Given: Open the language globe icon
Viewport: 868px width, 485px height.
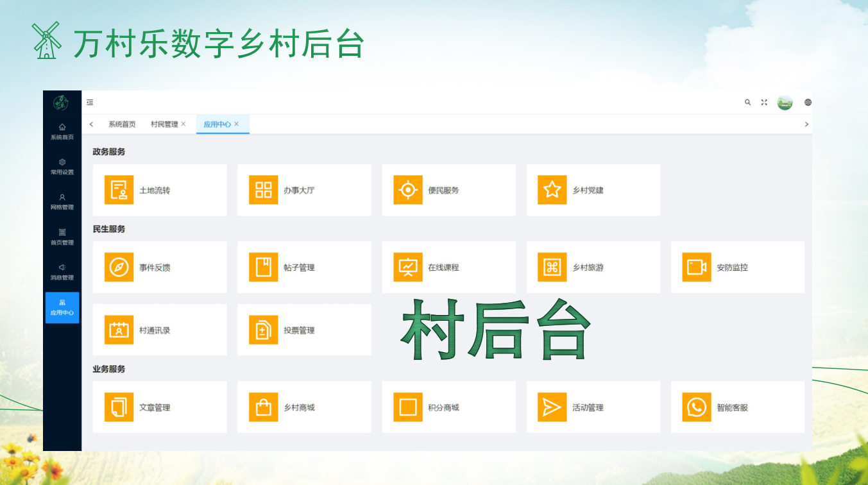Looking at the screenshot, I should click(808, 102).
